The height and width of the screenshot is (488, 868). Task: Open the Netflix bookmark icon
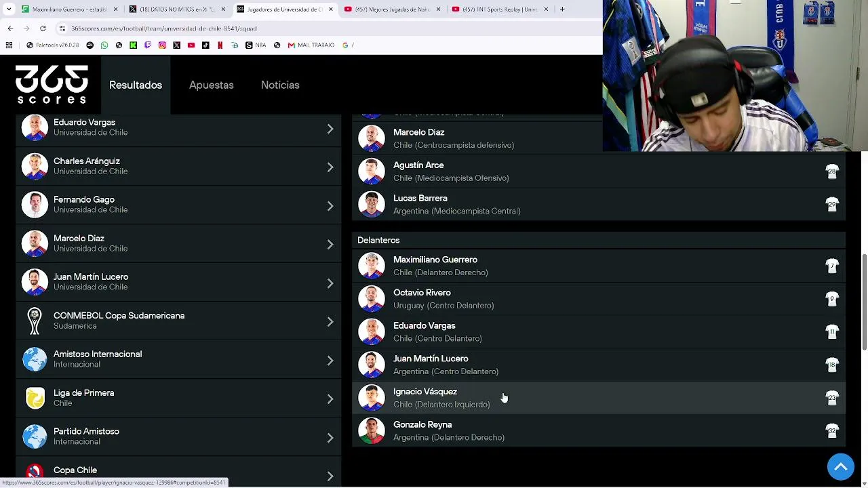tap(220, 45)
